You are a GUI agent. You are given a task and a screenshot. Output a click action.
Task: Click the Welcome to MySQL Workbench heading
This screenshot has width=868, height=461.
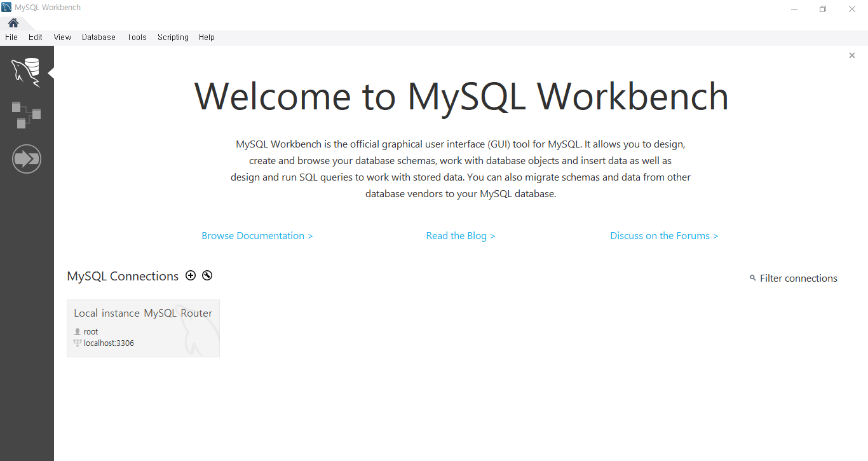click(x=461, y=97)
